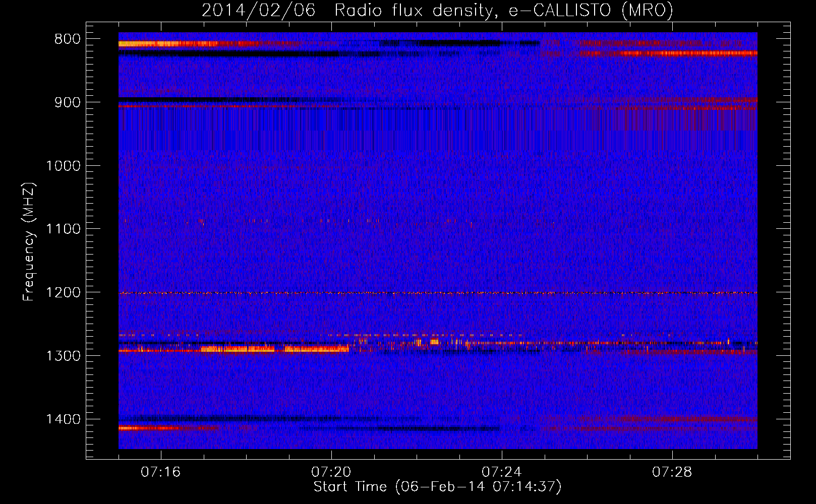The width and height of the screenshot is (816, 504).
Task: Click the 1000 frequency axis label
Action: (63, 166)
